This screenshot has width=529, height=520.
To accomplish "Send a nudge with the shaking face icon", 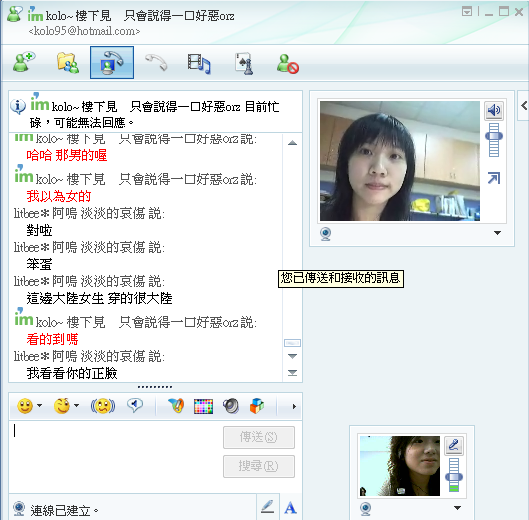I will click(103, 406).
